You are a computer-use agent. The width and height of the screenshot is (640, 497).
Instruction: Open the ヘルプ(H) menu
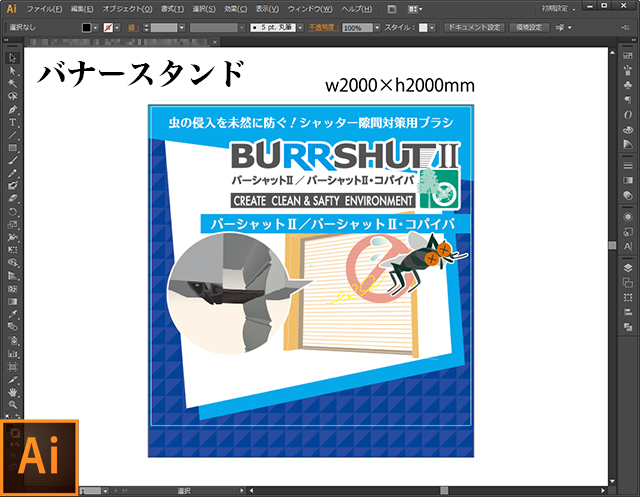point(356,9)
